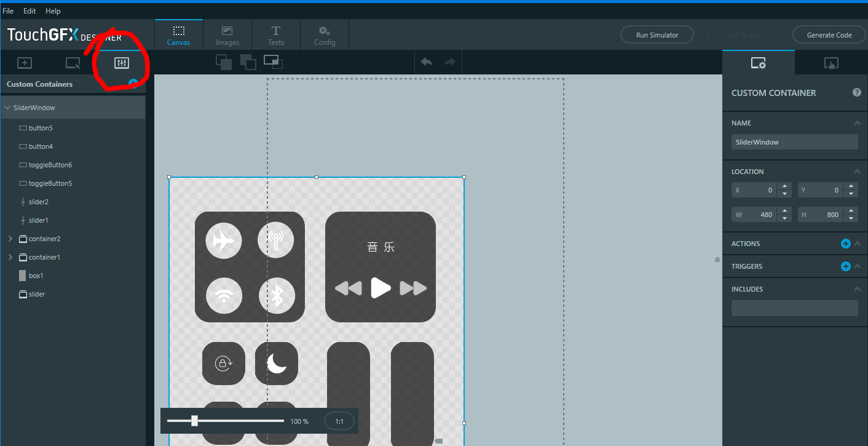Expand container2 in the widget tree

[x=10, y=239]
